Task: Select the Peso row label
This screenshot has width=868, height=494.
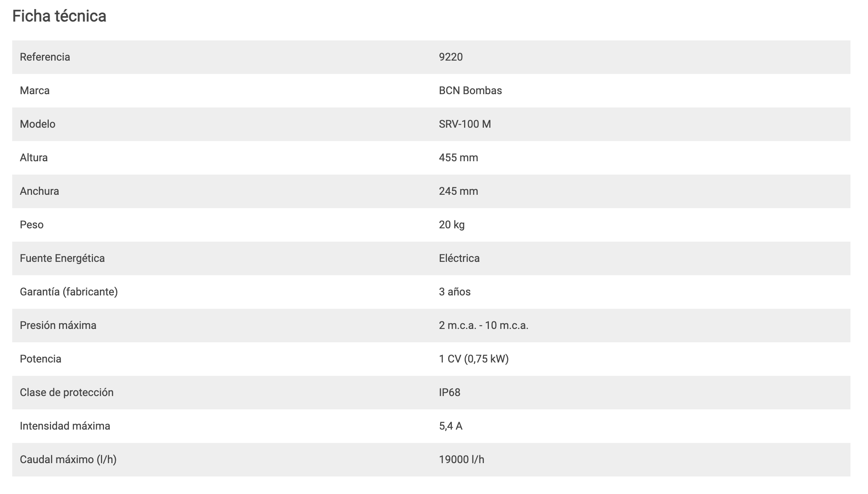Action: (32, 225)
